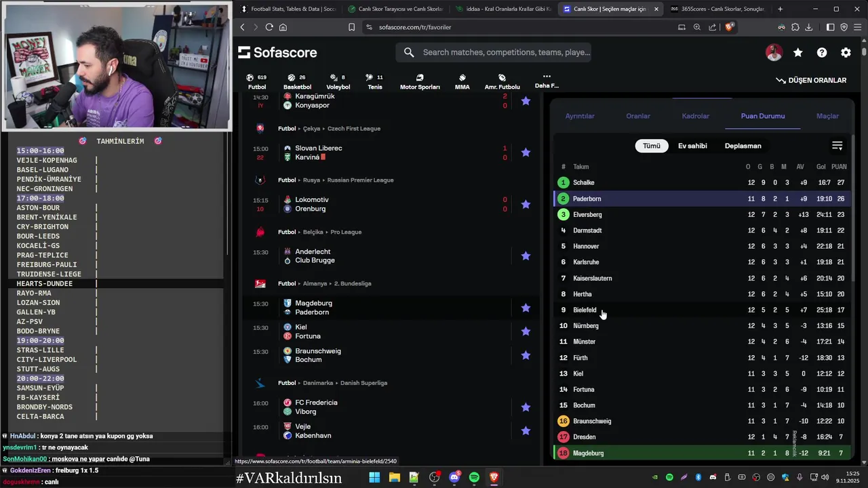This screenshot has height=488, width=868.
Task: Open the Basketbol sport category
Action: click(x=297, y=81)
